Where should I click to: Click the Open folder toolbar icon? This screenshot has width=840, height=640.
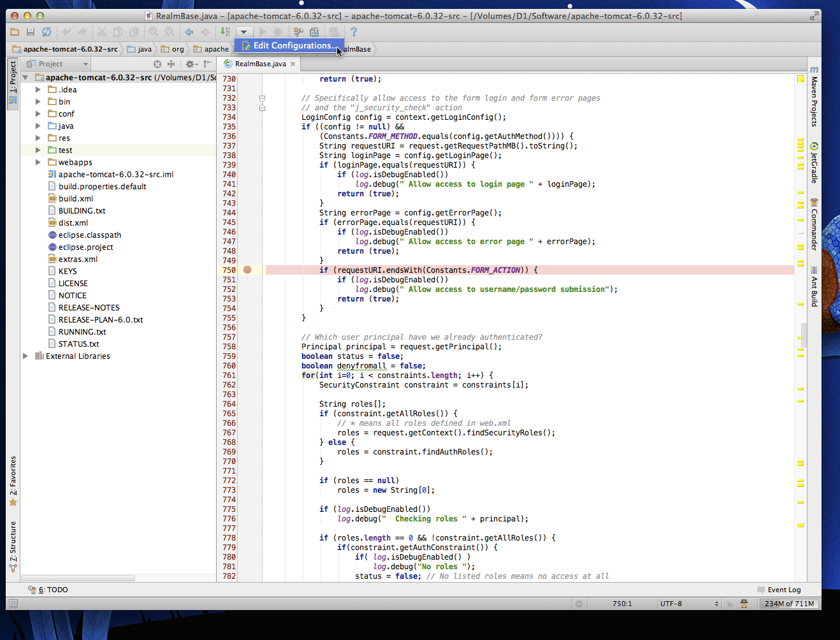click(x=15, y=32)
